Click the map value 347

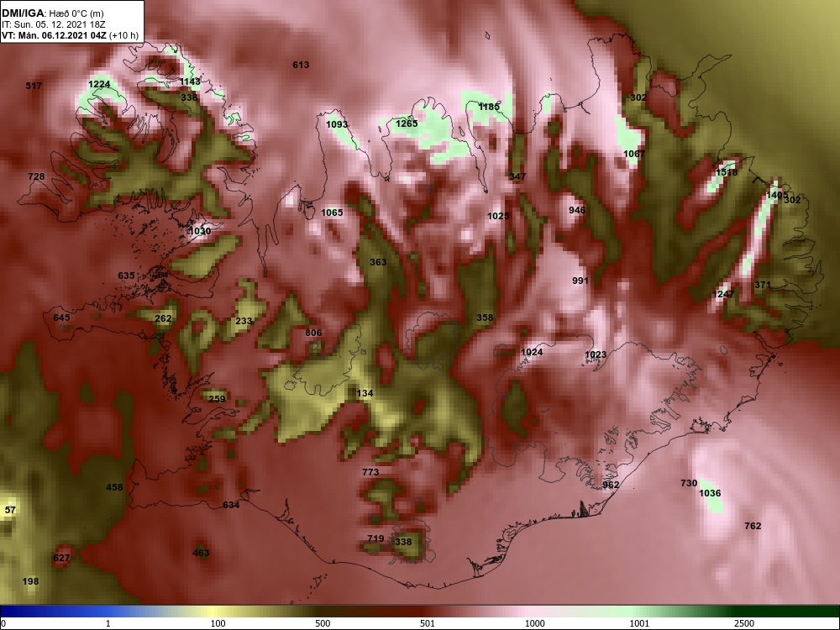[517, 176]
